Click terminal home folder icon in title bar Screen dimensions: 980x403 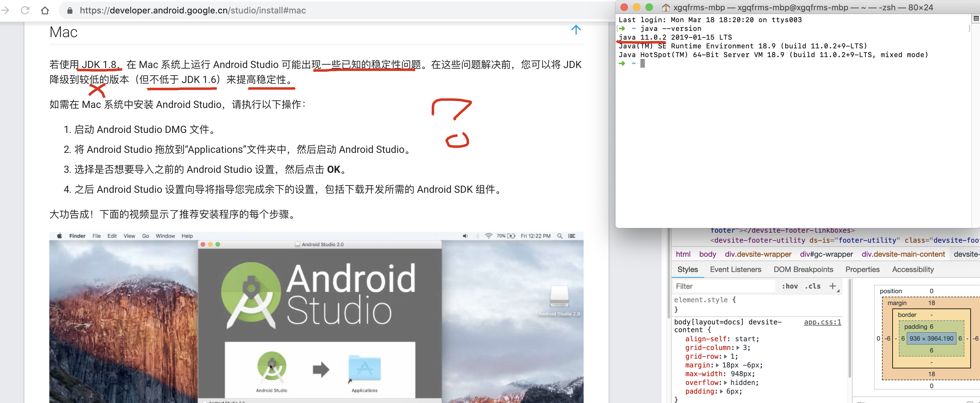[x=665, y=7]
